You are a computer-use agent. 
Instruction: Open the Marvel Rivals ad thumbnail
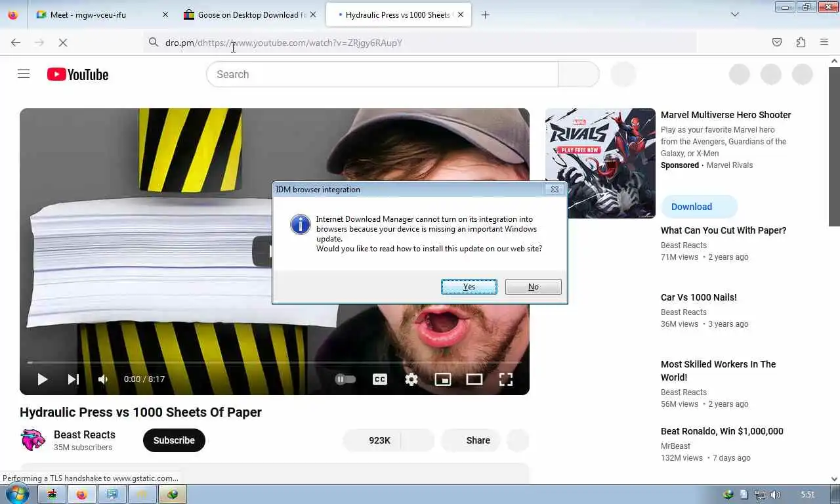coord(600,163)
